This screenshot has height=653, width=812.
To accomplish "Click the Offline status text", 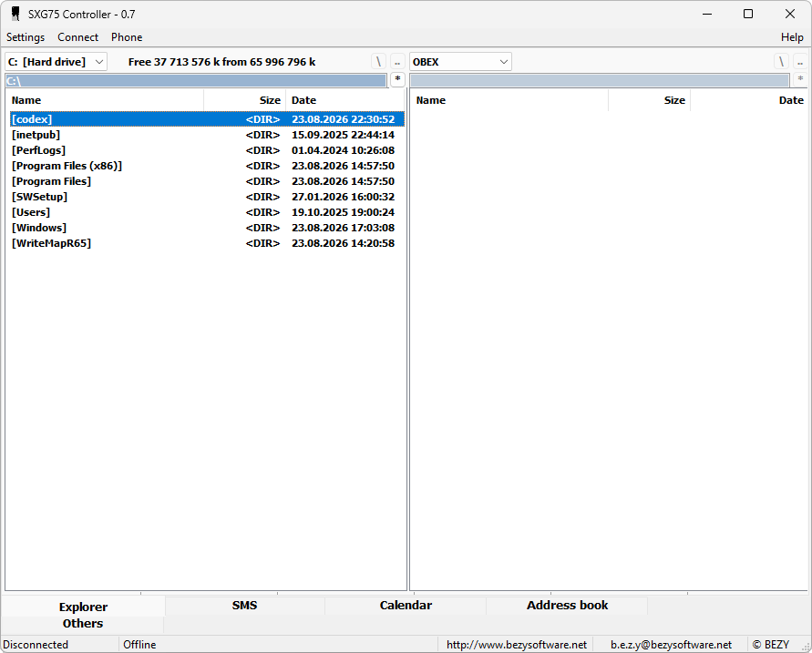I will point(139,645).
